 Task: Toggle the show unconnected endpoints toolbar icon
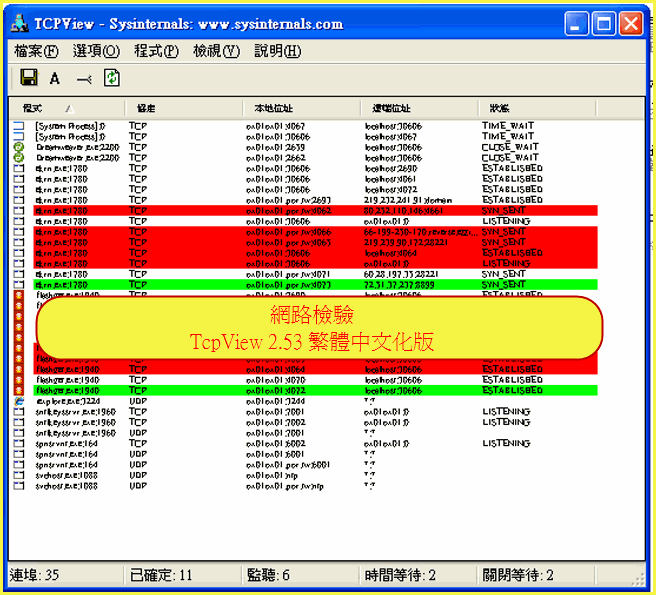click(84, 78)
